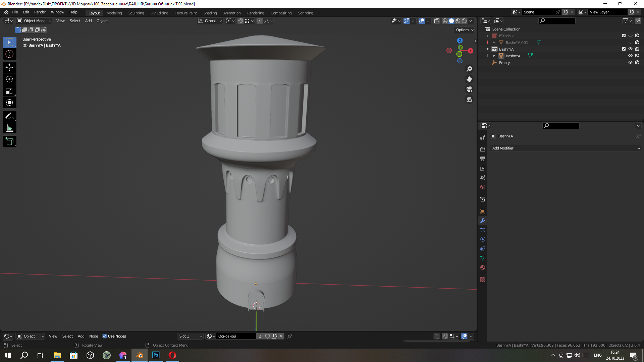Select the Cursor tool

(9, 54)
